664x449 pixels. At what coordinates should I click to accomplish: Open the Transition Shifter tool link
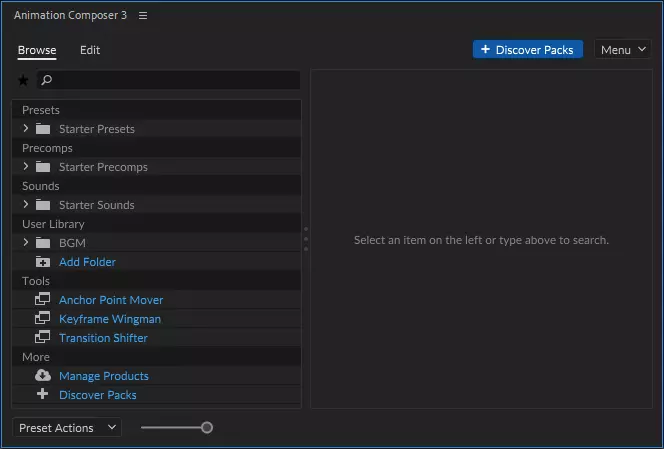tap(103, 338)
